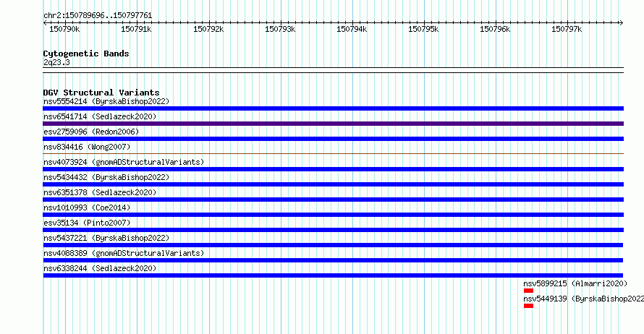The image size is (644, 334).
Task: Click the 150795k ruler label
Action: click(x=423, y=29)
